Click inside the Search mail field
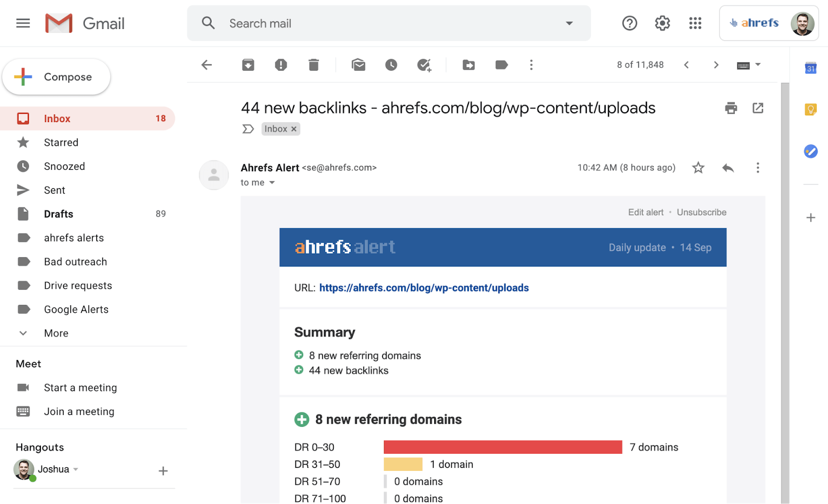This screenshot has height=504, width=828. 362,23
